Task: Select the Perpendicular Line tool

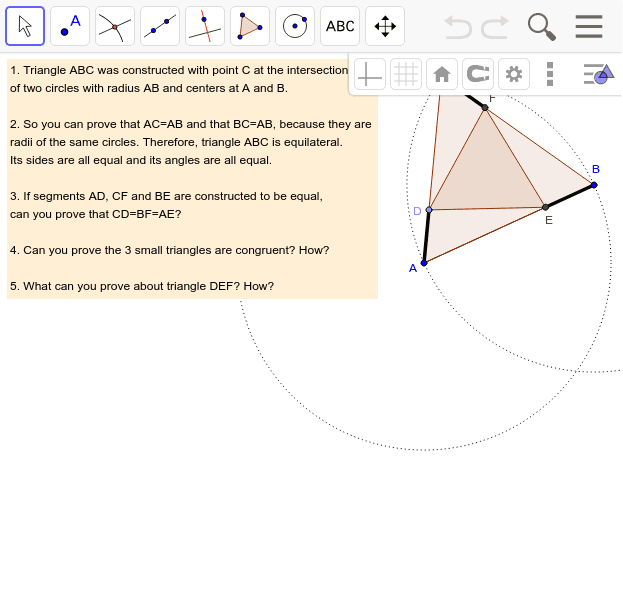Action: [x=205, y=26]
